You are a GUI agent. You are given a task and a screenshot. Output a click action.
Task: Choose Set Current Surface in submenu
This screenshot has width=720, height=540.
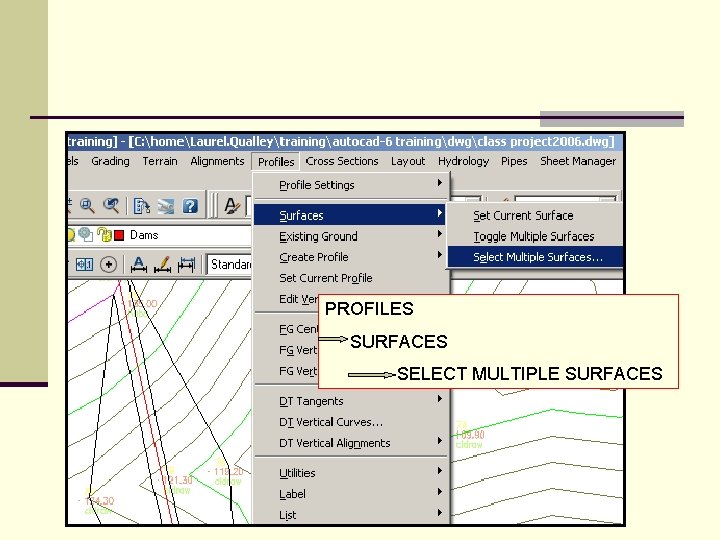click(x=535, y=215)
